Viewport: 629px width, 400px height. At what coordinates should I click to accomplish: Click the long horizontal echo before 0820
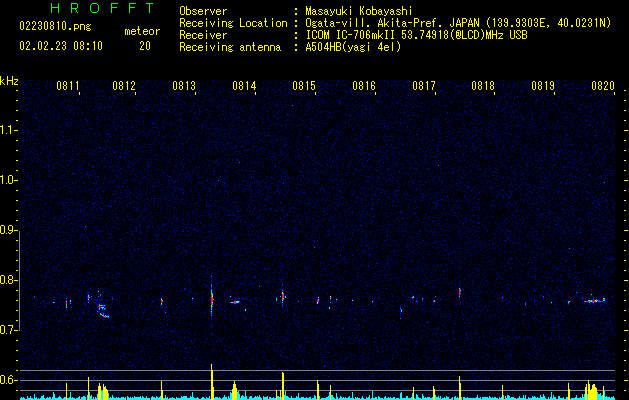click(x=594, y=301)
